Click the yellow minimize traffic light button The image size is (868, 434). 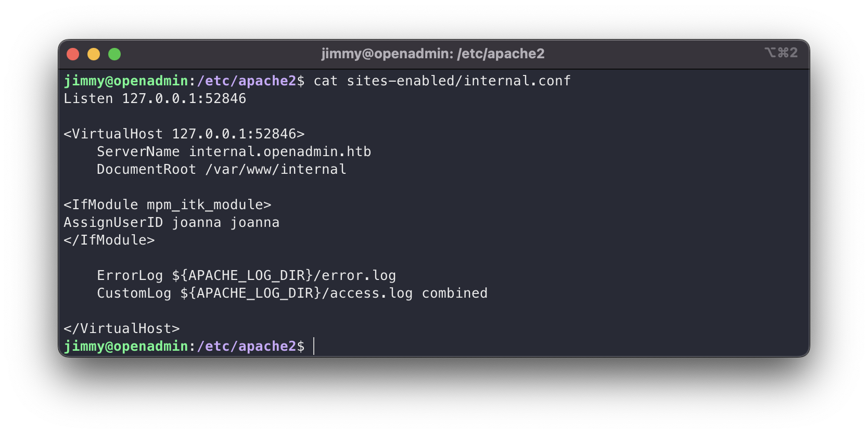(94, 54)
